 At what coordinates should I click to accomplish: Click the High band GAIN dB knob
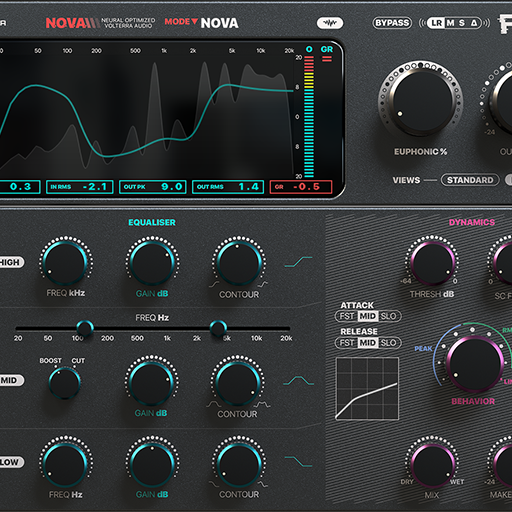152,262
